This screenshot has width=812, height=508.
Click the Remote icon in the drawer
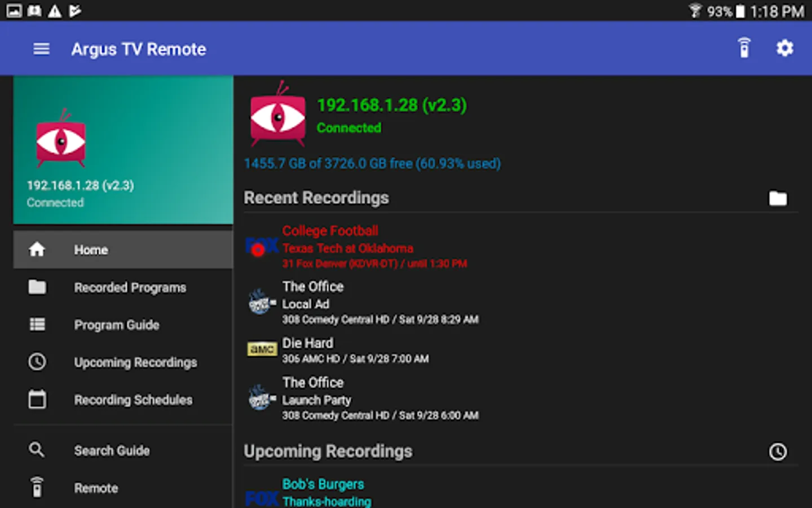tap(37, 487)
